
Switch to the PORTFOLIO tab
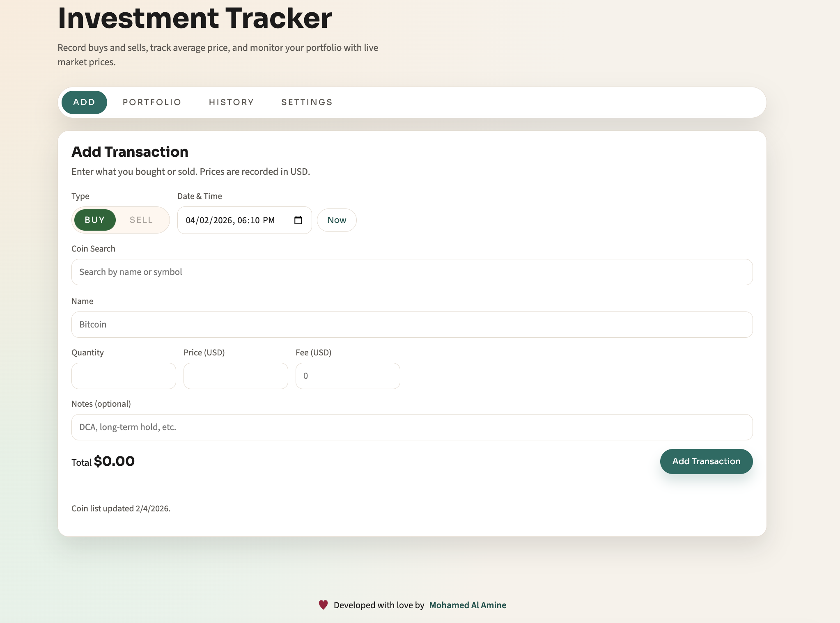[x=152, y=102]
